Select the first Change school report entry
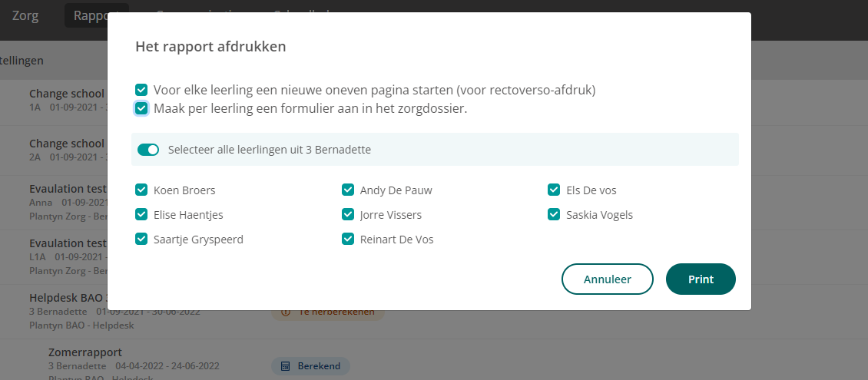868x380 pixels. pyautogui.click(x=66, y=94)
